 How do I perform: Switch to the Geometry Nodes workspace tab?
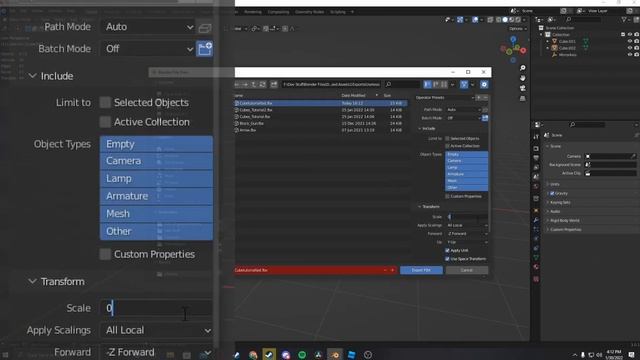click(x=309, y=12)
